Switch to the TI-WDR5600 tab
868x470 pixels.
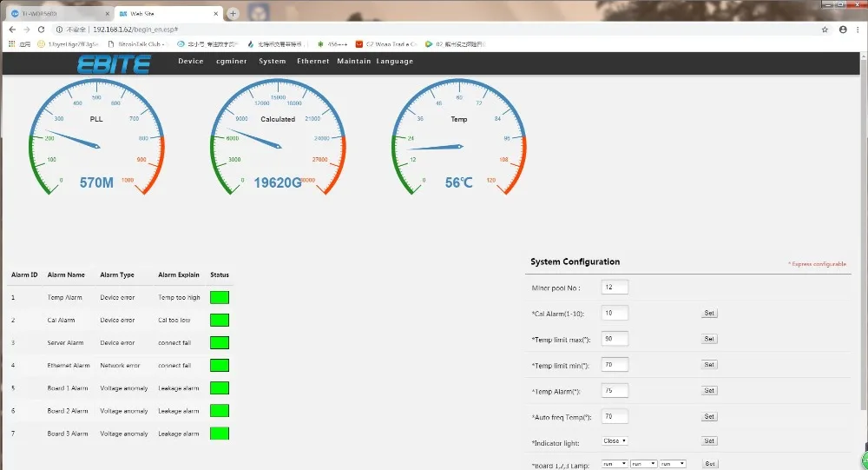coord(58,13)
